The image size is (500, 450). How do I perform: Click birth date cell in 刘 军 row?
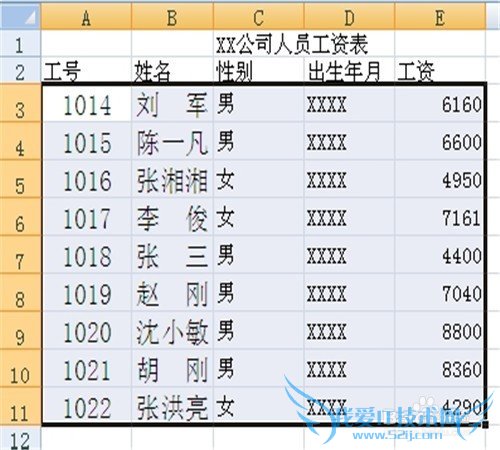coord(349,103)
